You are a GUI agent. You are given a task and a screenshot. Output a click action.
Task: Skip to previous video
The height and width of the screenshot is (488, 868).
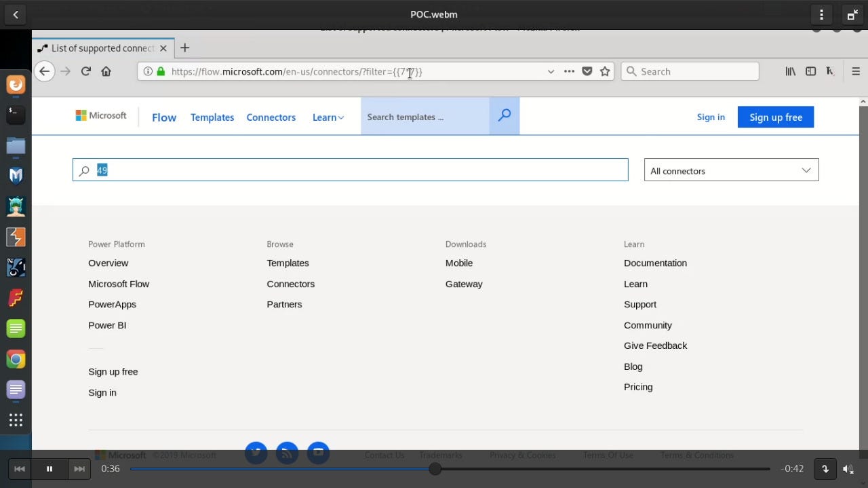[x=20, y=469]
